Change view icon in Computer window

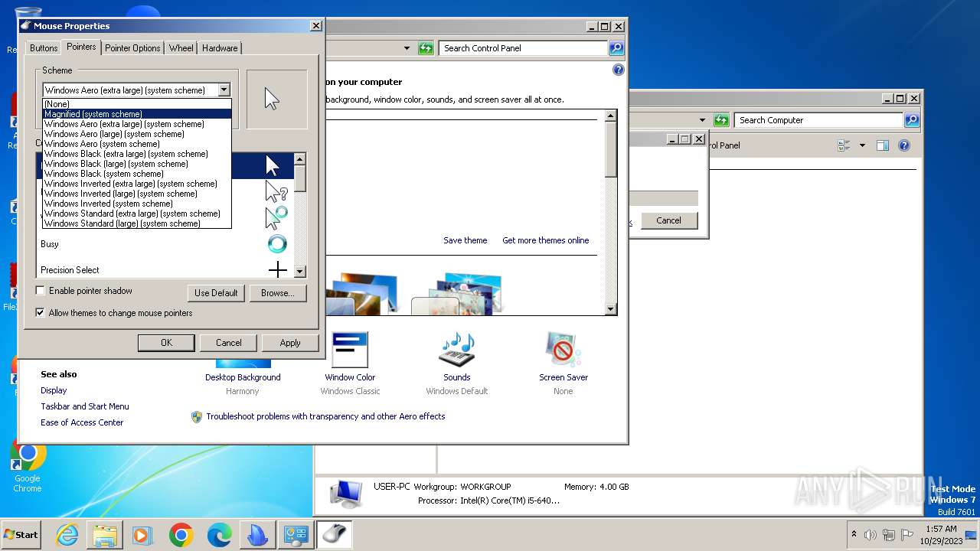[844, 145]
